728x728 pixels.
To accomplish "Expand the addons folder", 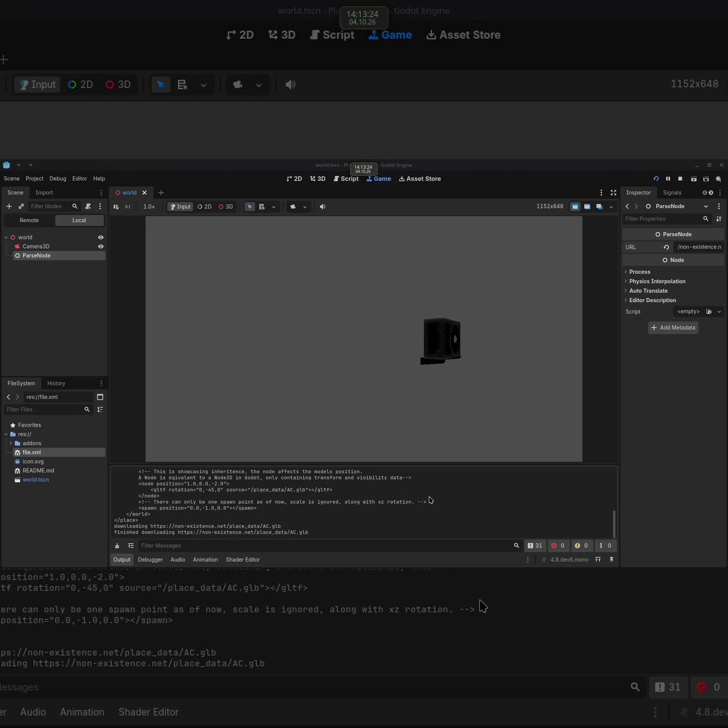I will 10,444.
